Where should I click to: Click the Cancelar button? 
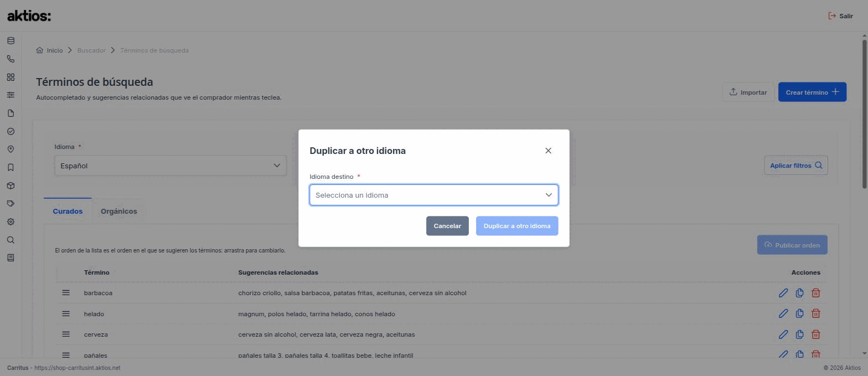[447, 226]
